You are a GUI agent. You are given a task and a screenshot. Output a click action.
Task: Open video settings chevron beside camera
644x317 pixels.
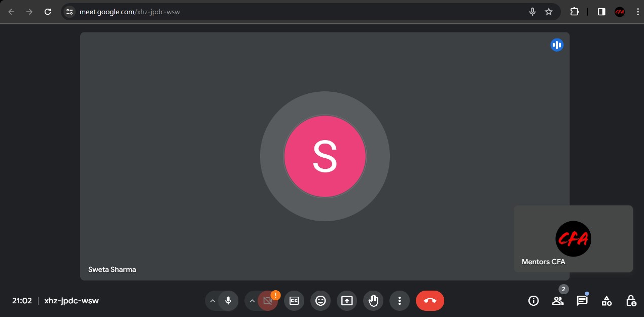click(252, 301)
